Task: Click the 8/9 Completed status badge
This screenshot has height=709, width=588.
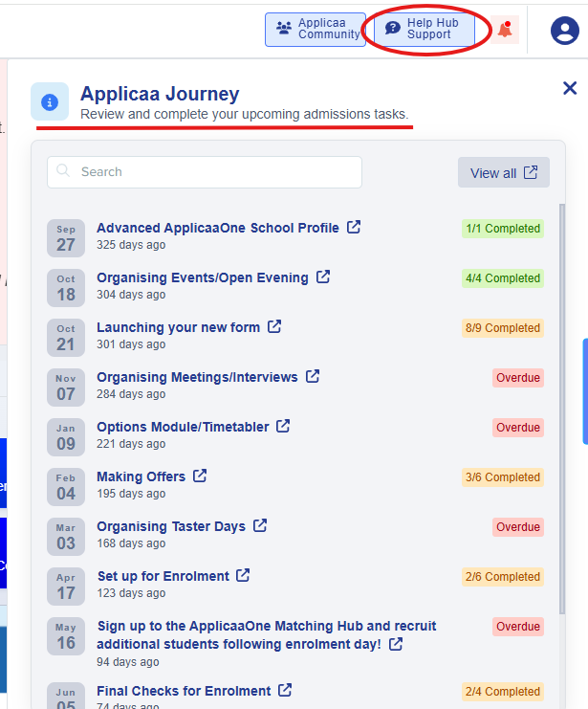Action: [x=503, y=328]
